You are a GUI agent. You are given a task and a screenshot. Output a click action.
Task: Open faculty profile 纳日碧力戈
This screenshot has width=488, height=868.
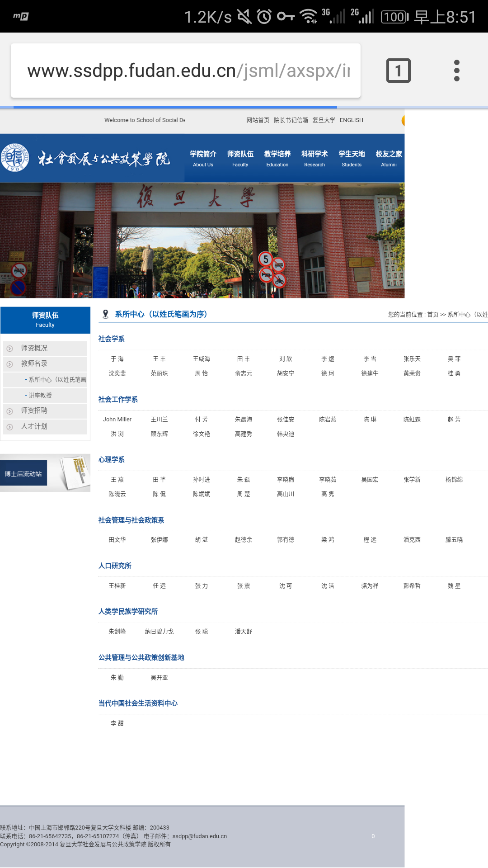tap(159, 632)
